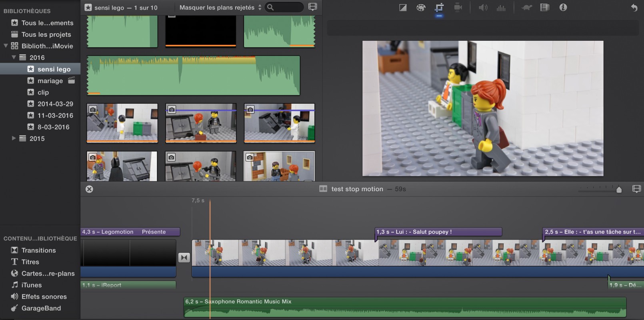Screen dimensions: 644x320
Task: Click the transition icon between timeline clips
Action: [x=184, y=258]
